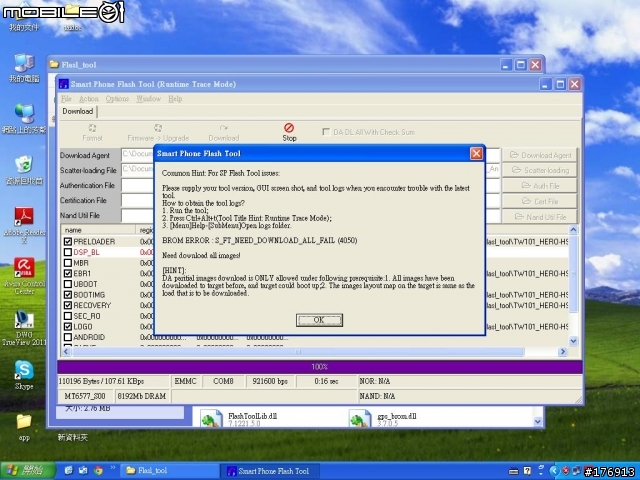Click the scroll left arrow of the image list

click(x=67, y=351)
